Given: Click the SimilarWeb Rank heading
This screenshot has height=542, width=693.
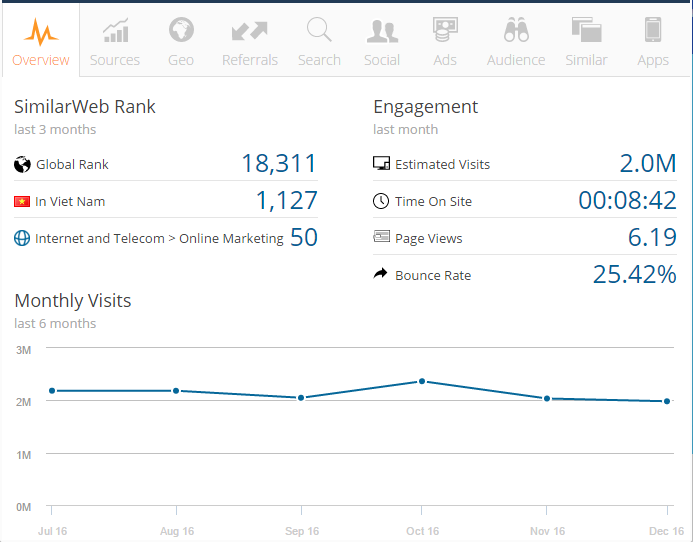Looking at the screenshot, I should coord(85,107).
